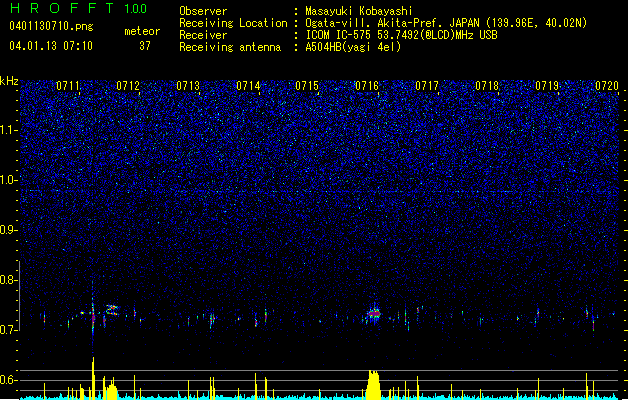Screen dimensions: 629x400
Task: Click the 0717 time marker
Action: [x=427, y=86]
